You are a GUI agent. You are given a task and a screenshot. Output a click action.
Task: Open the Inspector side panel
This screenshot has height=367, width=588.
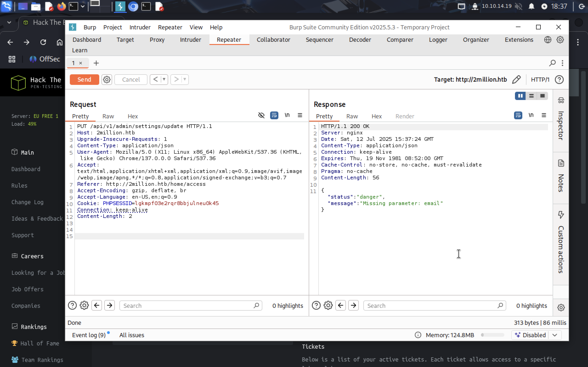click(561, 120)
